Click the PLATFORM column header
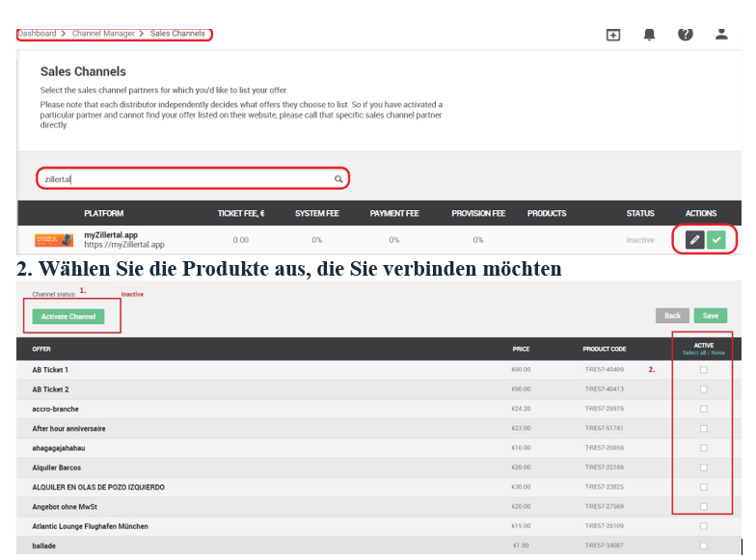756x560 pixels. tap(104, 213)
